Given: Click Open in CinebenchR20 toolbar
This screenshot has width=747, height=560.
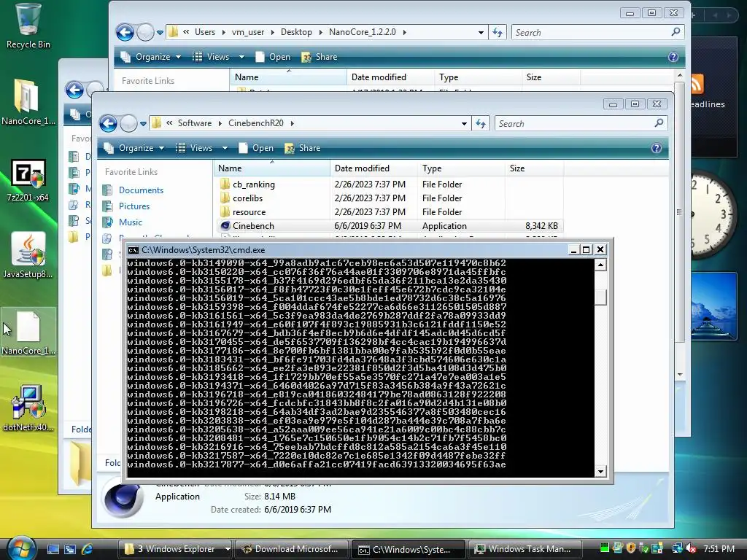Looking at the screenshot, I should [x=256, y=148].
